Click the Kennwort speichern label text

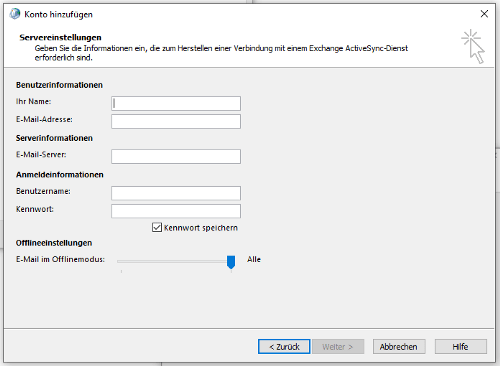(201, 228)
